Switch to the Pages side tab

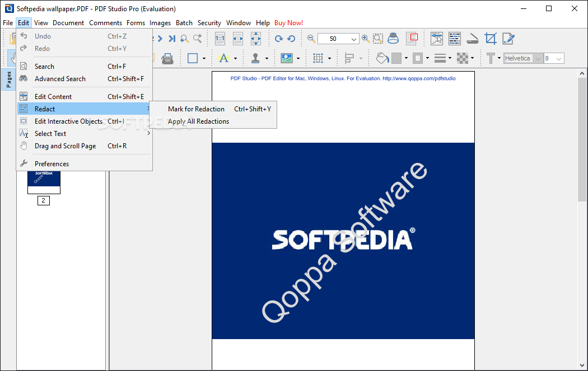pyautogui.click(x=8, y=79)
